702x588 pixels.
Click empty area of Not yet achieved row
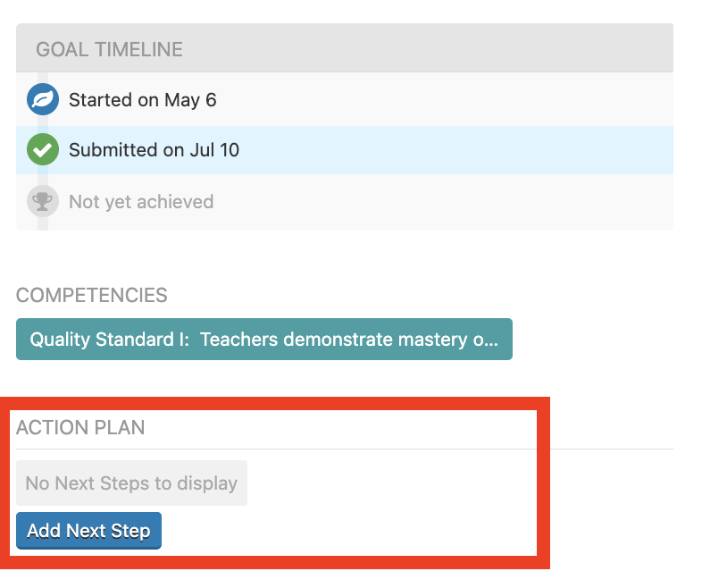[447, 203]
